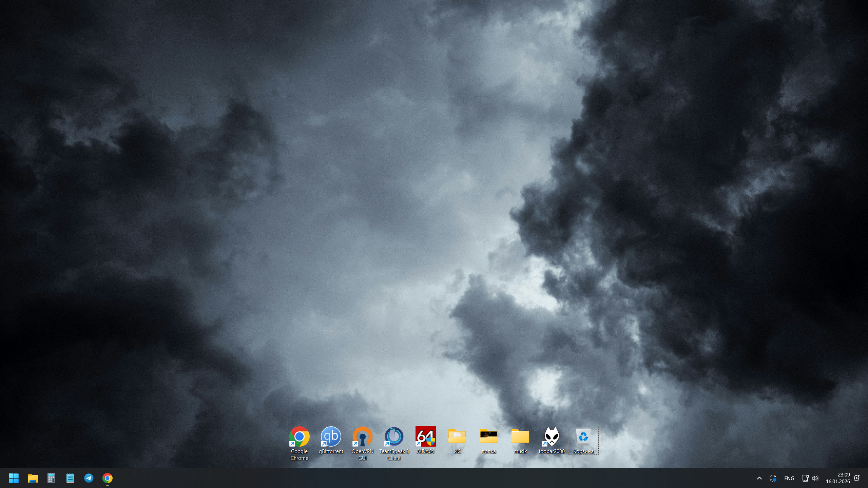Open Notepad from the taskbar

[70, 478]
